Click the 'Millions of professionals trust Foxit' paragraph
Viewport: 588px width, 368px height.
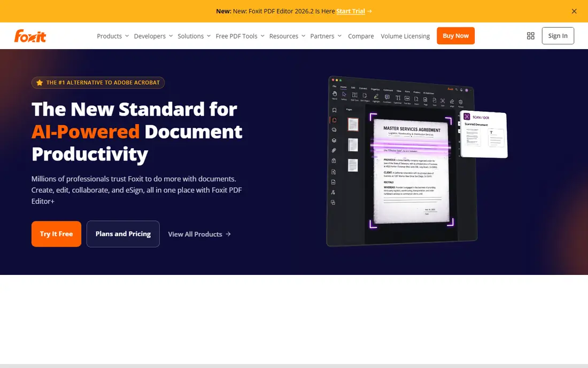point(136,190)
